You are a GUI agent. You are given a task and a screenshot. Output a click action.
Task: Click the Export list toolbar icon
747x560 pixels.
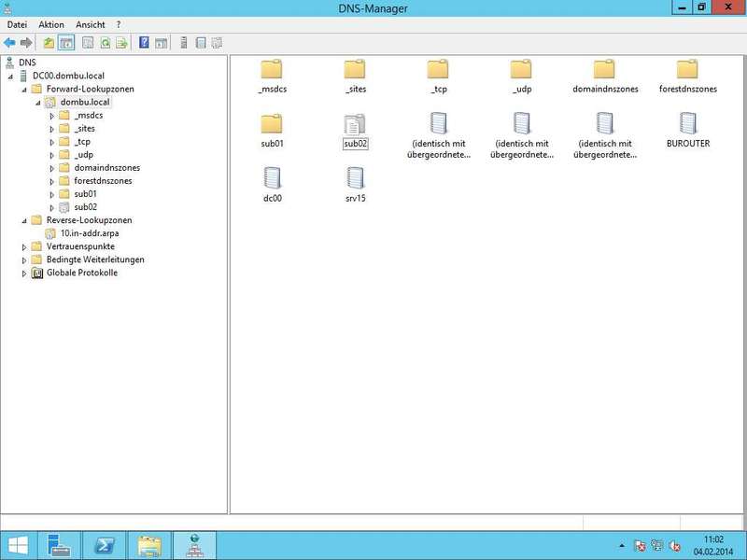[x=121, y=43]
